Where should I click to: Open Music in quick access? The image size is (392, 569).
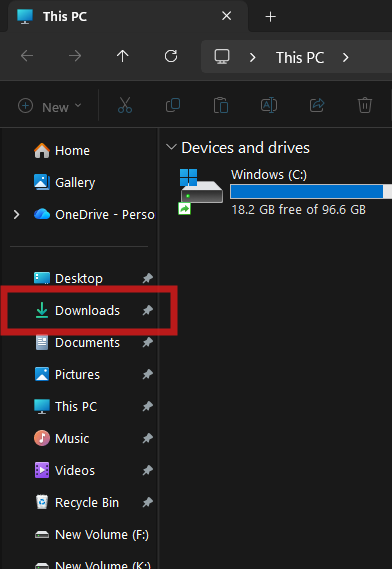(x=61, y=438)
